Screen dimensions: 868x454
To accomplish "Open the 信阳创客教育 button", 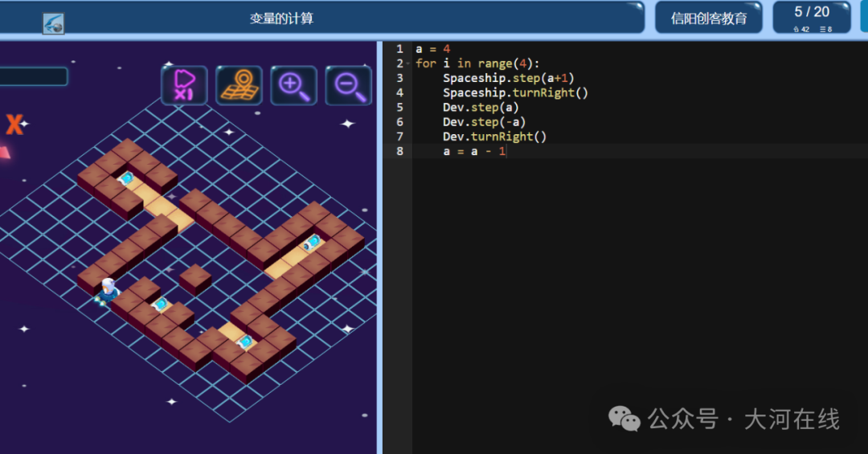I will (x=709, y=18).
